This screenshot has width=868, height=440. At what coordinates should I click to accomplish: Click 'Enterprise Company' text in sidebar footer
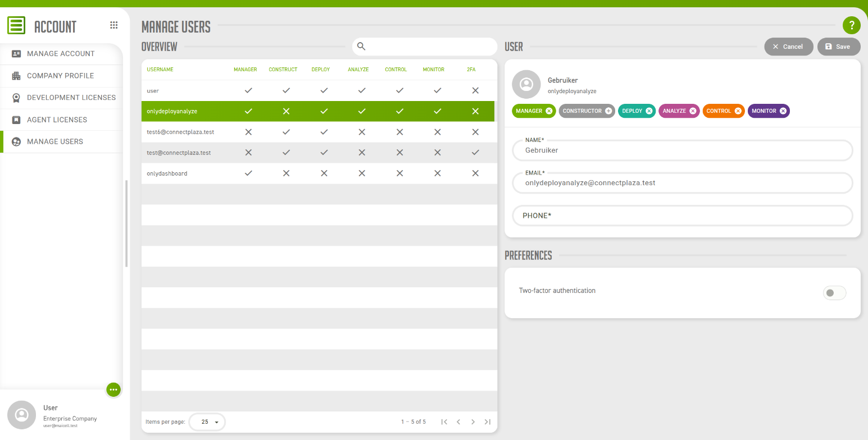click(70, 419)
